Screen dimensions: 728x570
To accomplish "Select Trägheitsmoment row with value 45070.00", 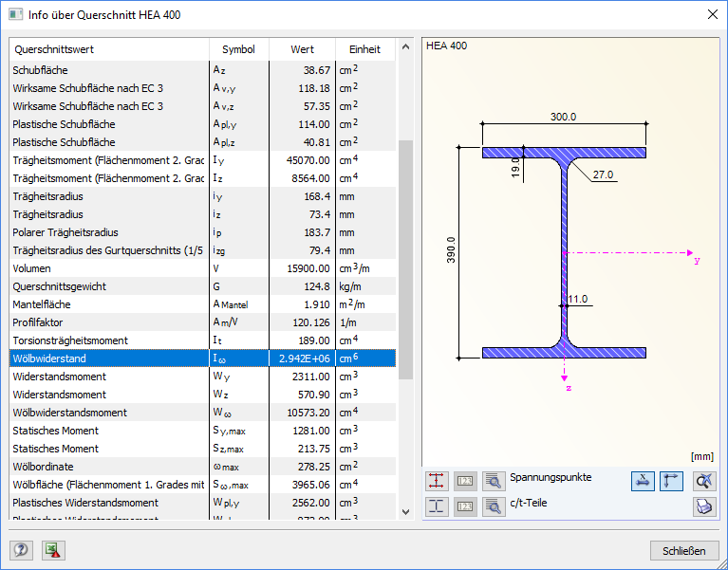I will tap(202, 160).
